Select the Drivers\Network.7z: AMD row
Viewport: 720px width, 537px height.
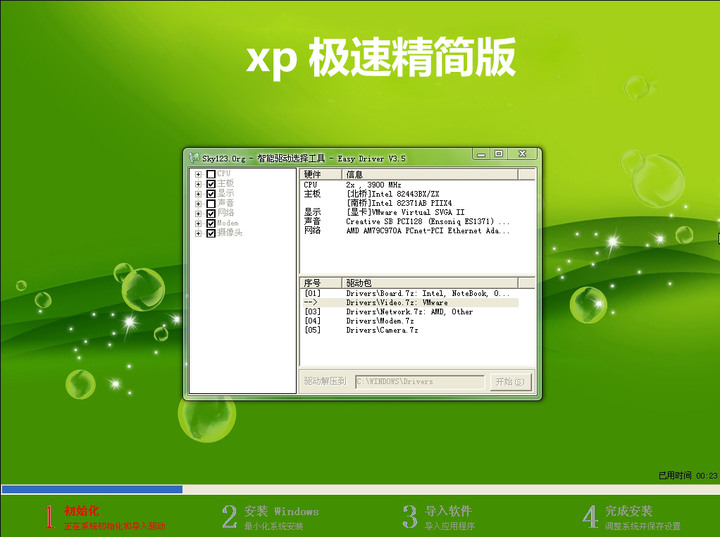tap(410, 311)
